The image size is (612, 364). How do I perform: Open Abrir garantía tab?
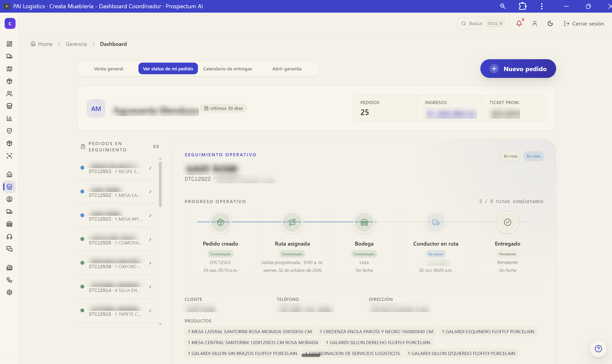coord(287,69)
